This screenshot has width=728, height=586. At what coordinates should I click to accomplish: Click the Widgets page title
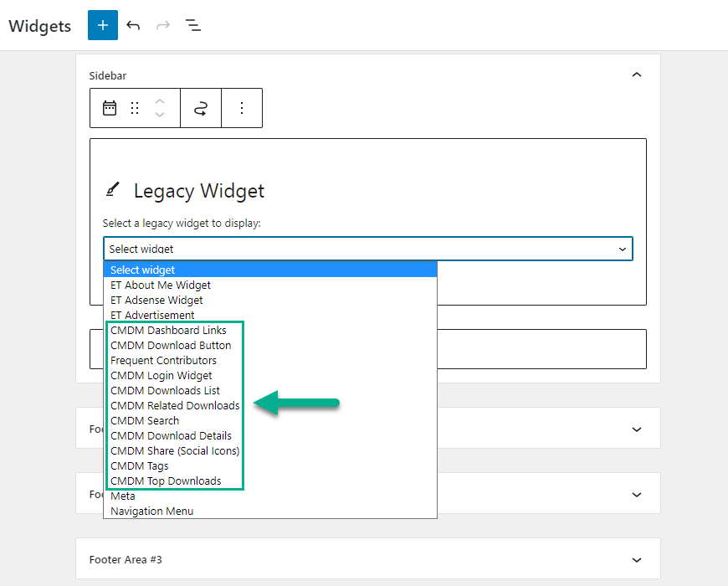pos(40,26)
